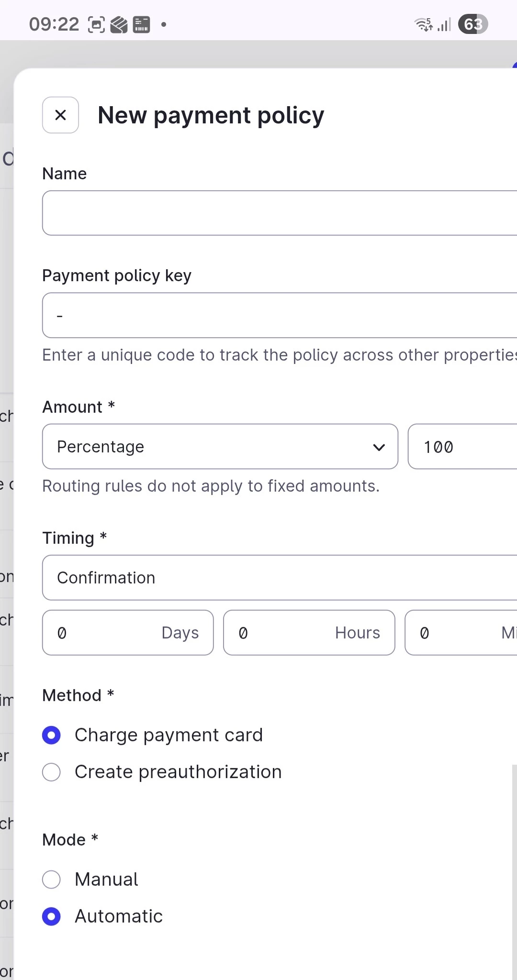Click the Hours timing field
Viewport: 517px width, 980px height.
click(x=309, y=632)
